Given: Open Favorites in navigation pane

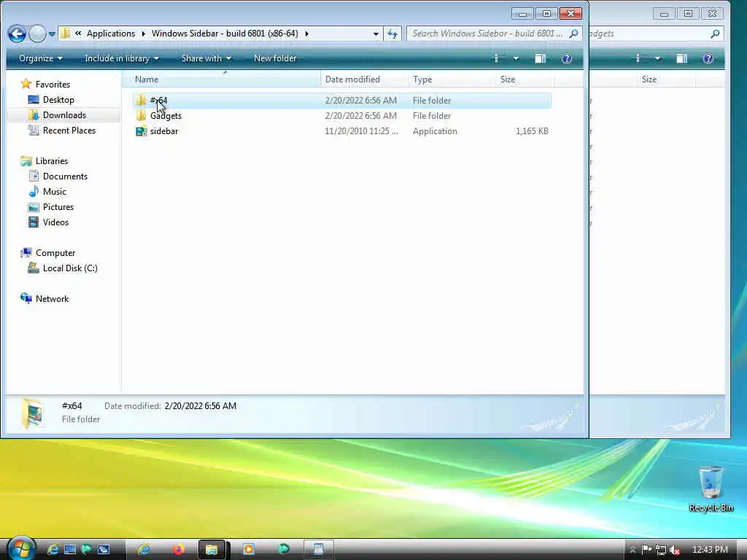Looking at the screenshot, I should click(x=53, y=85).
